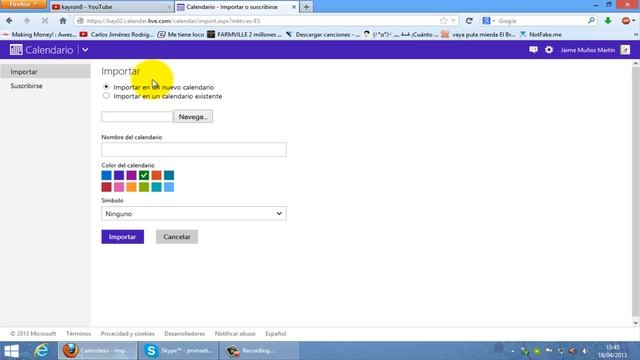Click the file path input field

point(137,116)
